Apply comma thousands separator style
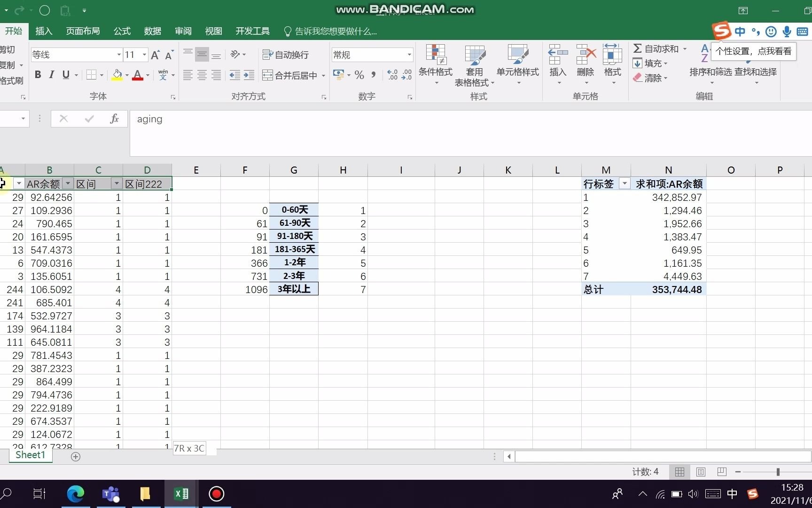Screen dimensions: 812x508 (374, 75)
